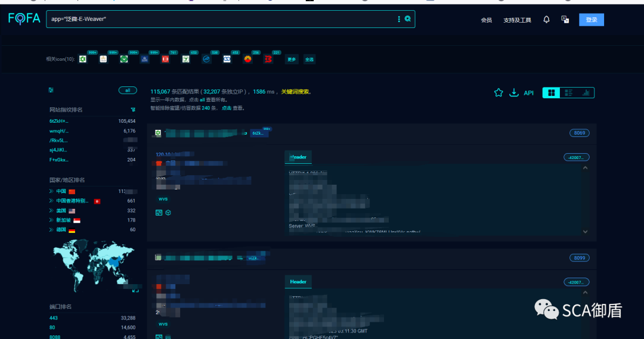Click the funnel icon beside 网站指纹排名
This screenshot has height=339, width=644.
pos(133,110)
